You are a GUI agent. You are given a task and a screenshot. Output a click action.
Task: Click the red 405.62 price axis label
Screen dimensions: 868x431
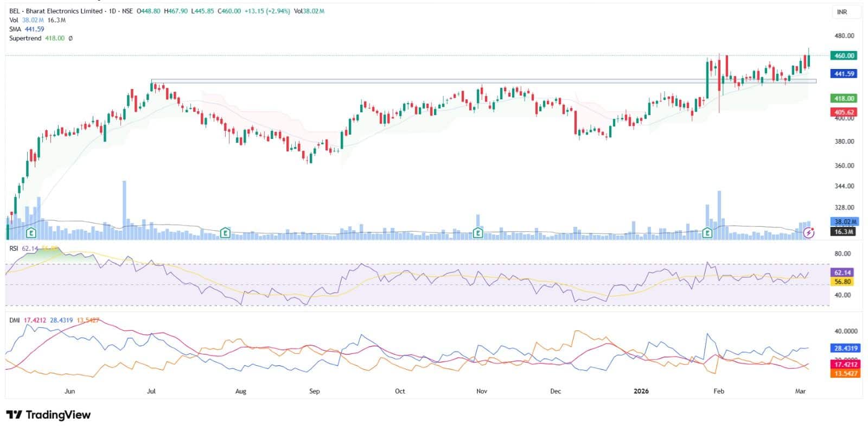844,112
